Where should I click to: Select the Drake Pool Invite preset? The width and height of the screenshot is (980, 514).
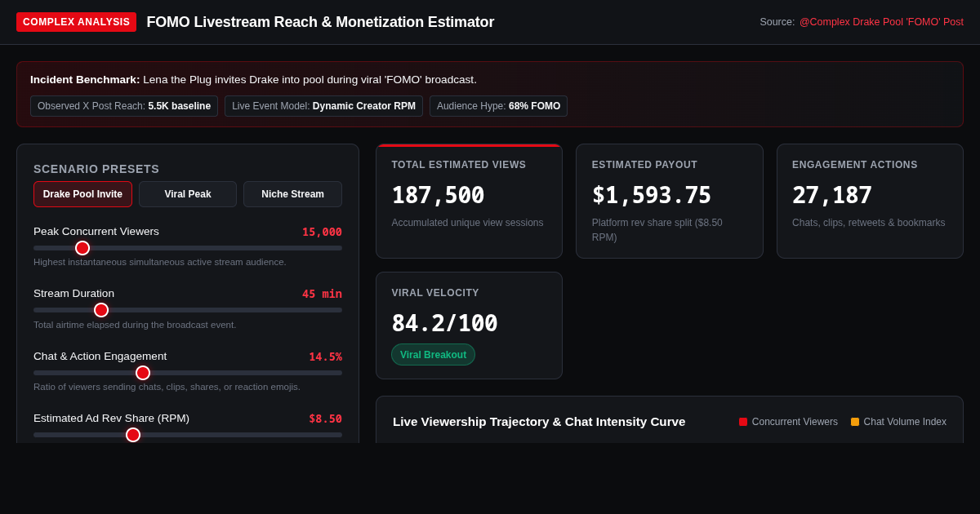tap(82, 194)
